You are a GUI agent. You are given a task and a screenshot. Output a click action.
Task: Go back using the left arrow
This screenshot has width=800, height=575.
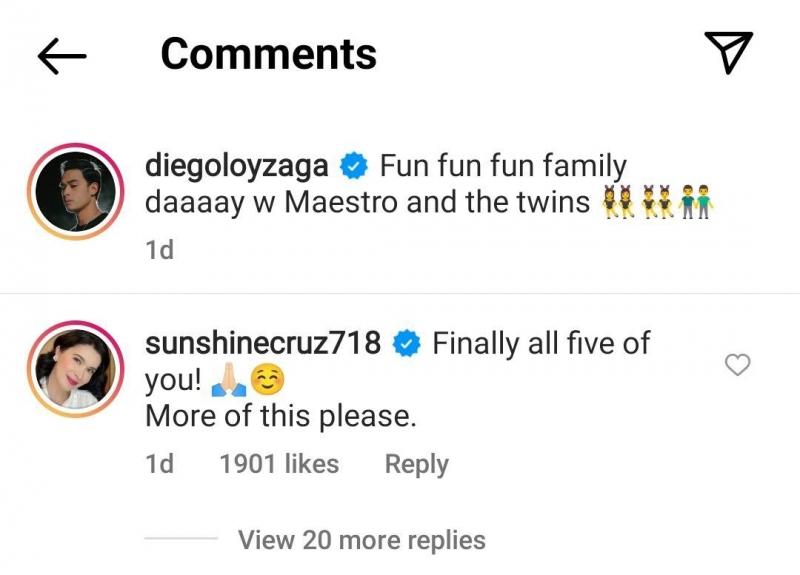pos(62,55)
